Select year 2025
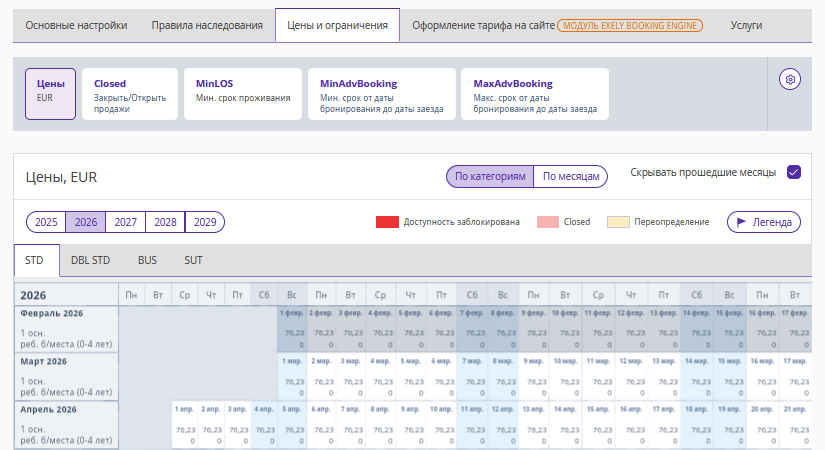 tap(46, 222)
